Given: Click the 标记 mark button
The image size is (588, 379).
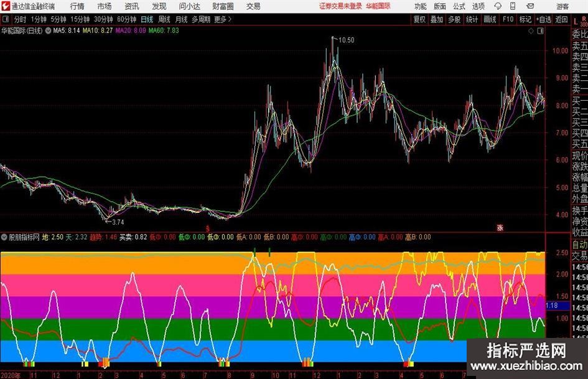Looking at the screenshot, I should point(525,19).
